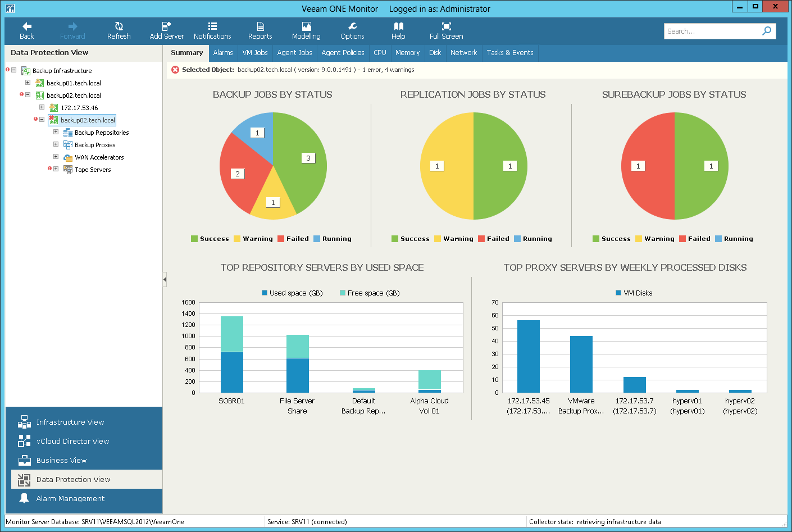Open the Alarms tab
This screenshot has width=792, height=532.
click(x=223, y=53)
